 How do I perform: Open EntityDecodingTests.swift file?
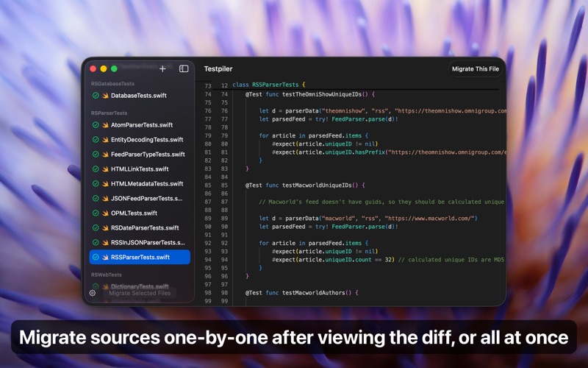(140, 139)
